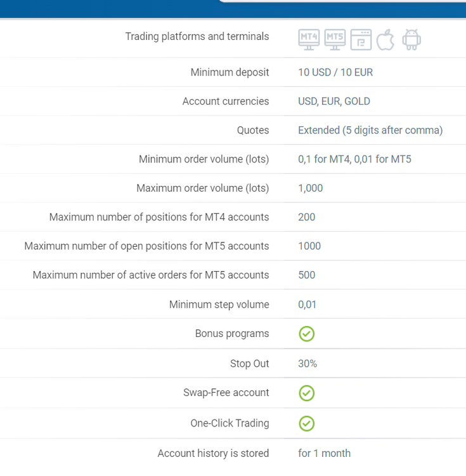Click the 'Stop Out' row label

pos(249,364)
